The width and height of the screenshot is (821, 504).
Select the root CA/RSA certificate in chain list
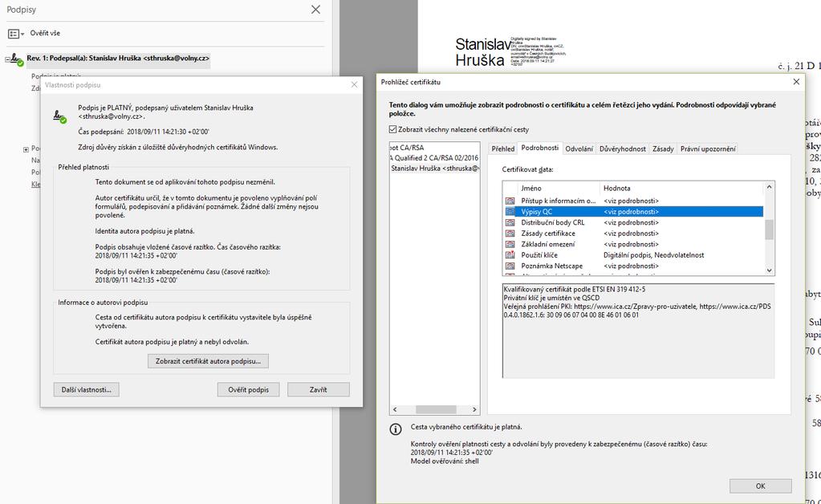[x=408, y=148]
